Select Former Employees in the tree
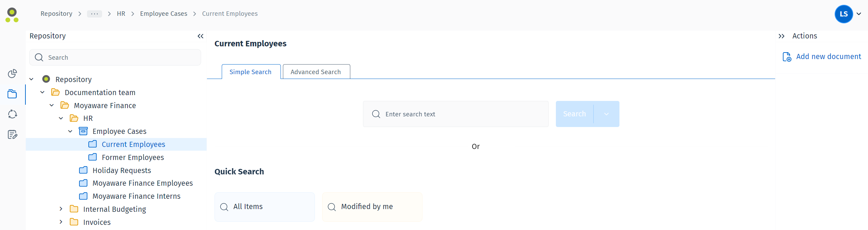This screenshot has width=868, height=230. pyautogui.click(x=133, y=157)
